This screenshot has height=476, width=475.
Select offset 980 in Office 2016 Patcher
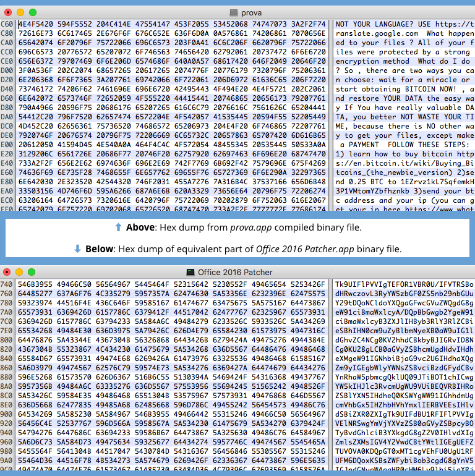6,451
